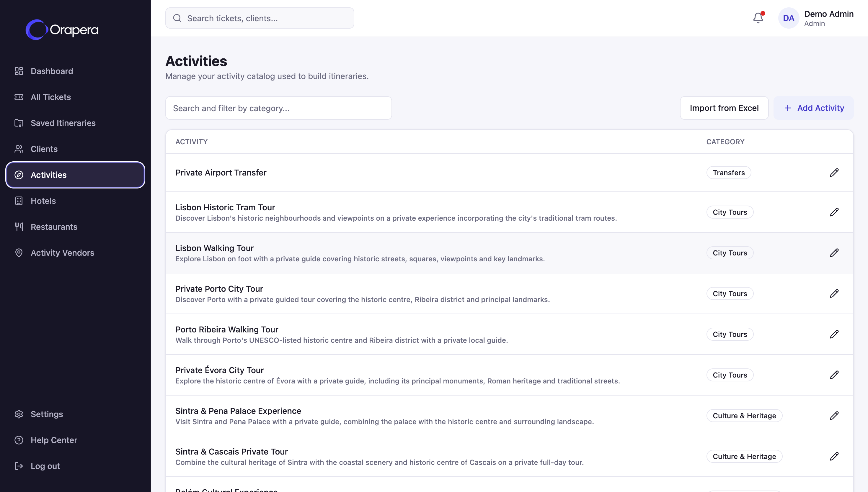Click the Private Porto City Tour title
The image size is (868, 492).
[x=219, y=288]
